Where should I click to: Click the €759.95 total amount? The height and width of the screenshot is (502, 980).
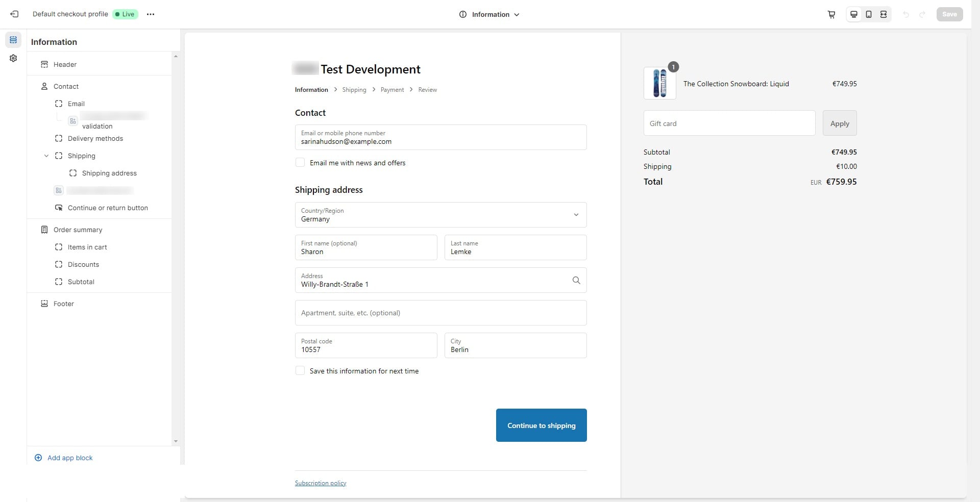point(841,182)
